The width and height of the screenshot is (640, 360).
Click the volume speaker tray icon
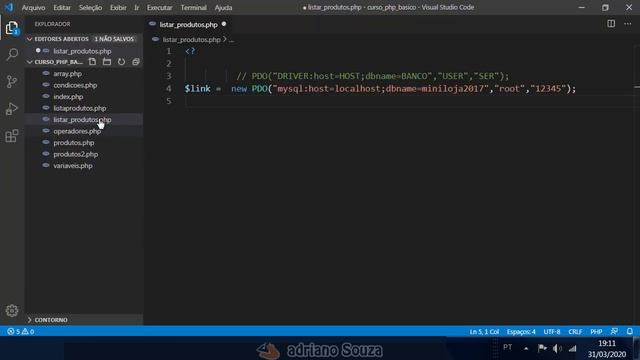557,348
